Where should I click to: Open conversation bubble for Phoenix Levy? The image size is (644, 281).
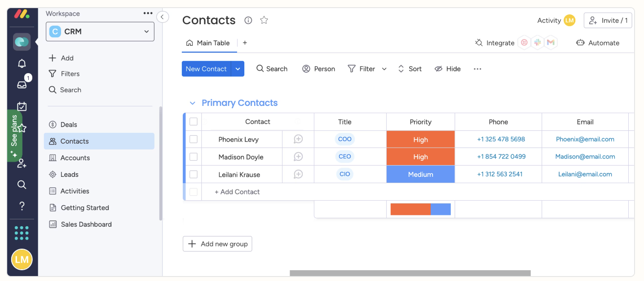click(x=298, y=139)
